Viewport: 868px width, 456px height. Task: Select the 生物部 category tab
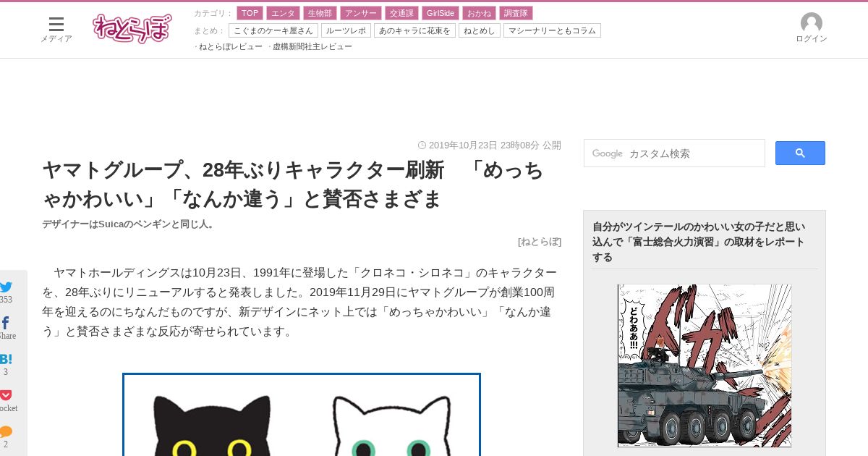click(x=320, y=13)
